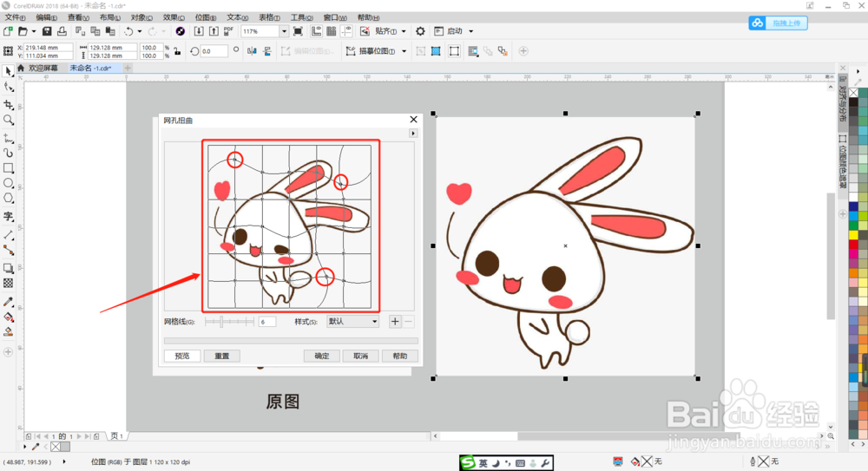Image resolution: width=868 pixels, height=471 pixels.
Task: Open the 样式 style dropdown (默认)
Action: [352, 321]
